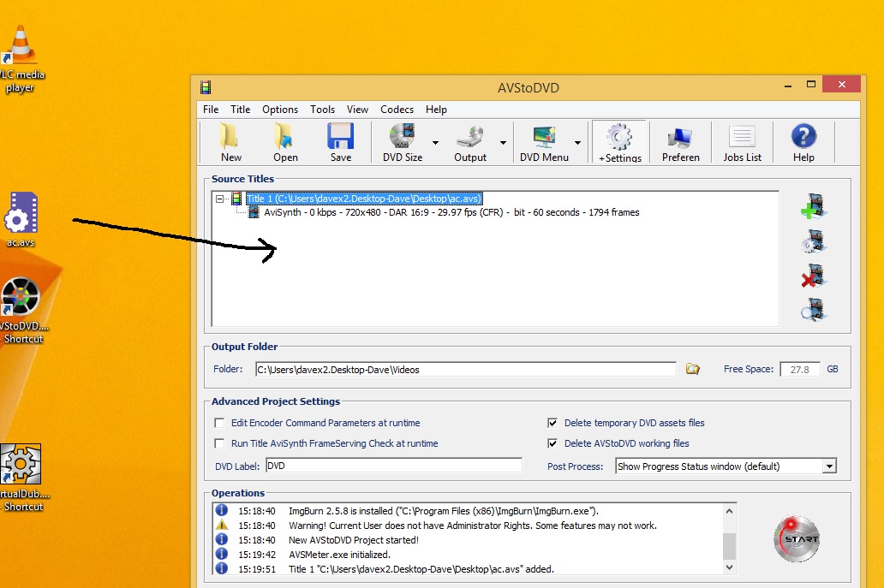
Task: Select the AVStoDVD desktop shortcut
Action: (x=21, y=311)
